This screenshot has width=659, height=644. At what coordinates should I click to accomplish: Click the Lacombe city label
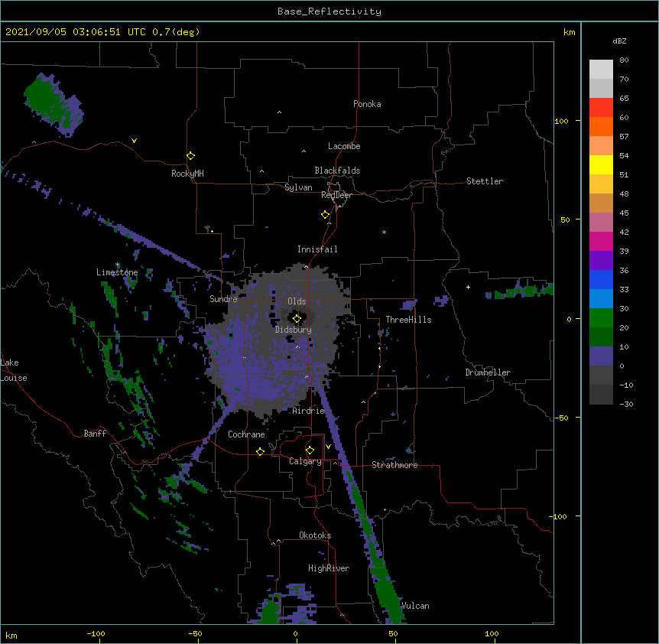pyautogui.click(x=344, y=146)
